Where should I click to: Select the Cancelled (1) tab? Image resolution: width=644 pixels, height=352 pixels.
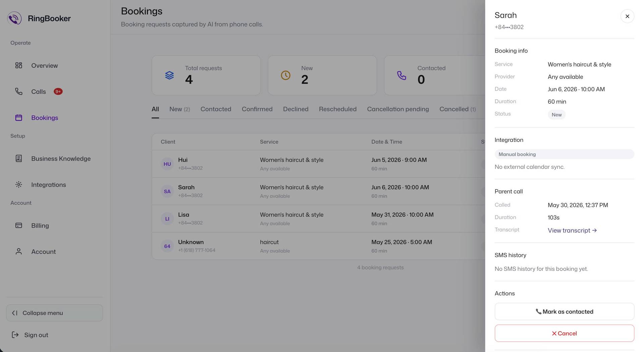pos(458,109)
